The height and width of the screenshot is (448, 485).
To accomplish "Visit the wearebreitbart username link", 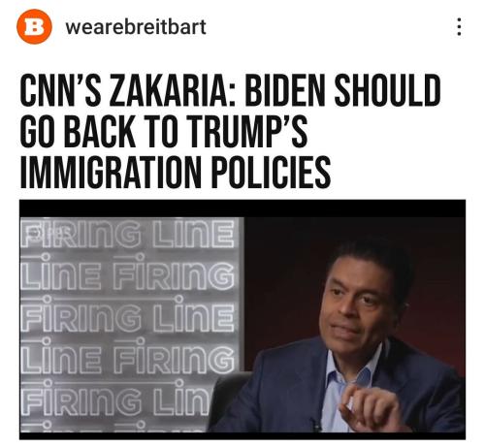I will [x=136, y=27].
